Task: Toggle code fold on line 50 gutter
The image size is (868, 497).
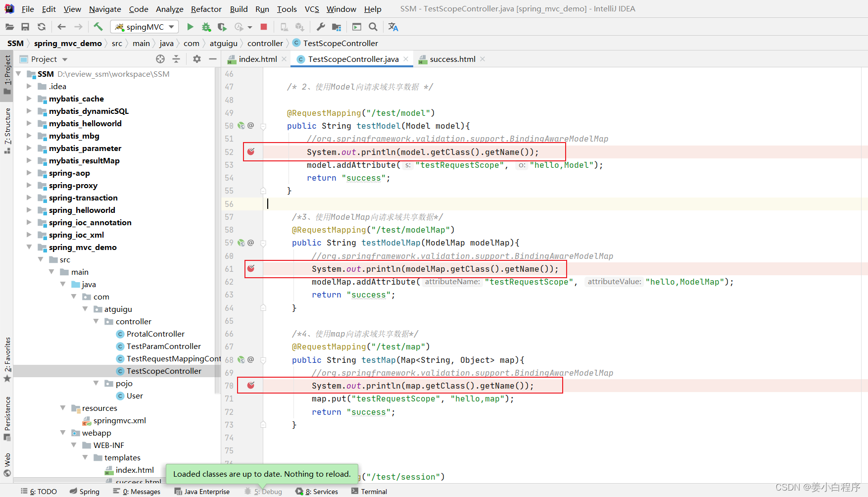Action: (263, 126)
